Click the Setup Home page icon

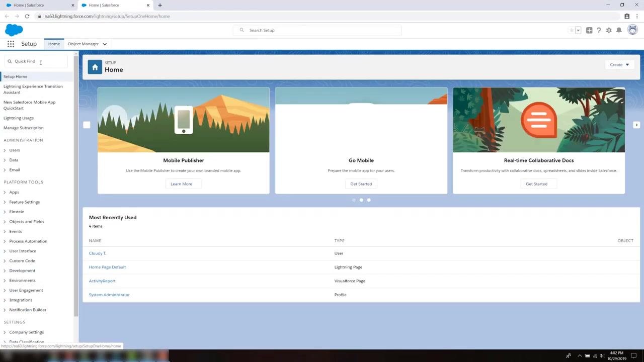tap(95, 67)
